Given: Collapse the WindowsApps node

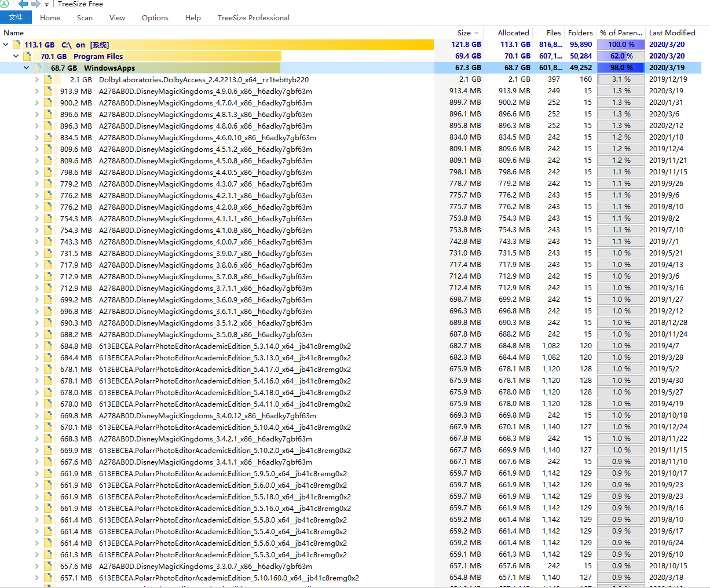Looking at the screenshot, I should coord(26,68).
